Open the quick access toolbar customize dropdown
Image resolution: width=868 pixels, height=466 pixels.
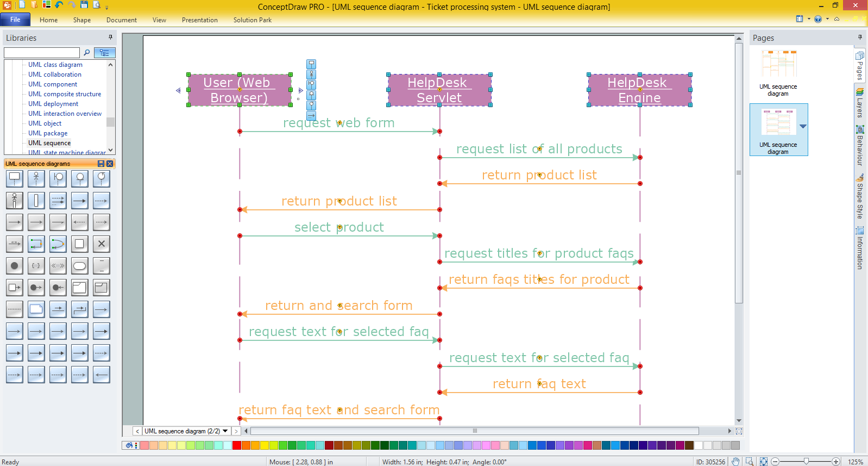(106, 7)
